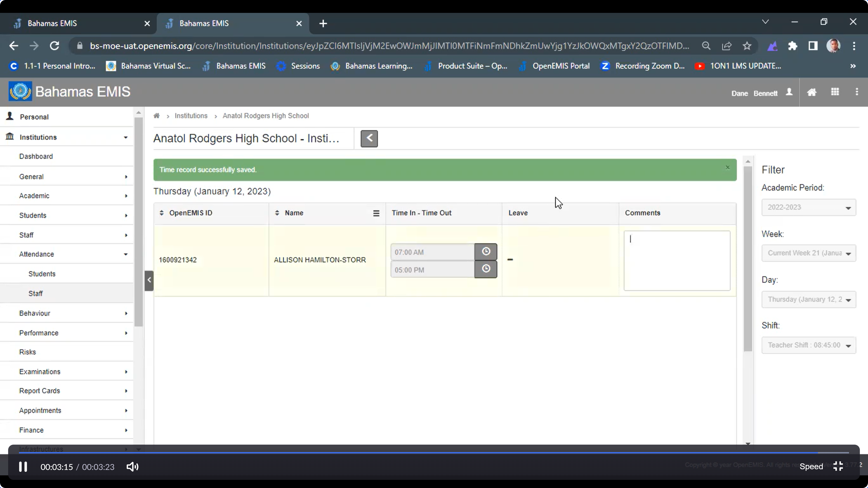
Task: Toggle the browser side panel icon
Action: [813, 46]
